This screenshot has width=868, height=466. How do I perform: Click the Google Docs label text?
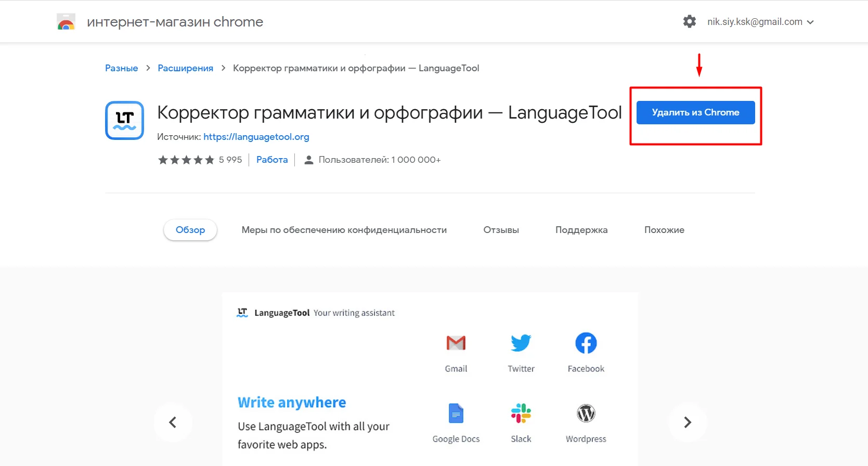coord(456,439)
